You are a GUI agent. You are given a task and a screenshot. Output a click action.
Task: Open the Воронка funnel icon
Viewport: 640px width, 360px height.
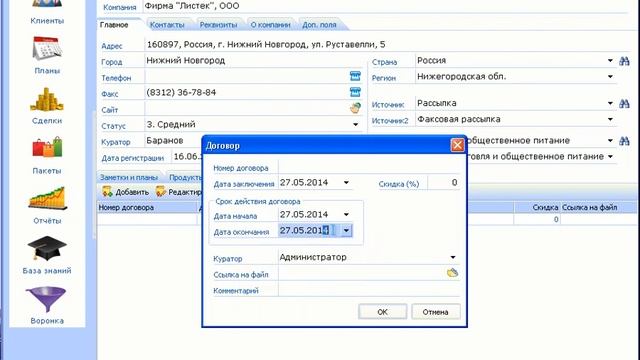pyautogui.click(x=46, y=299)
